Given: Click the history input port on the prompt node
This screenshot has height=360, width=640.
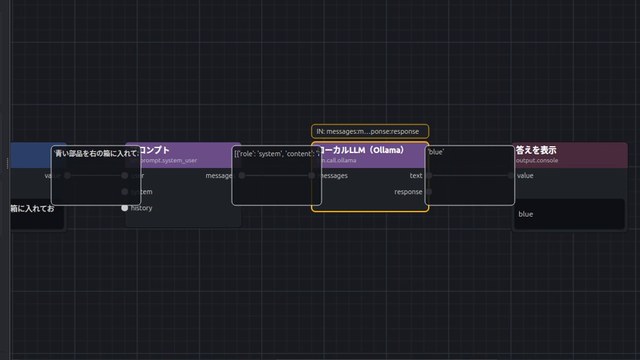Looking at the screenshot, I should coord(124,208).
